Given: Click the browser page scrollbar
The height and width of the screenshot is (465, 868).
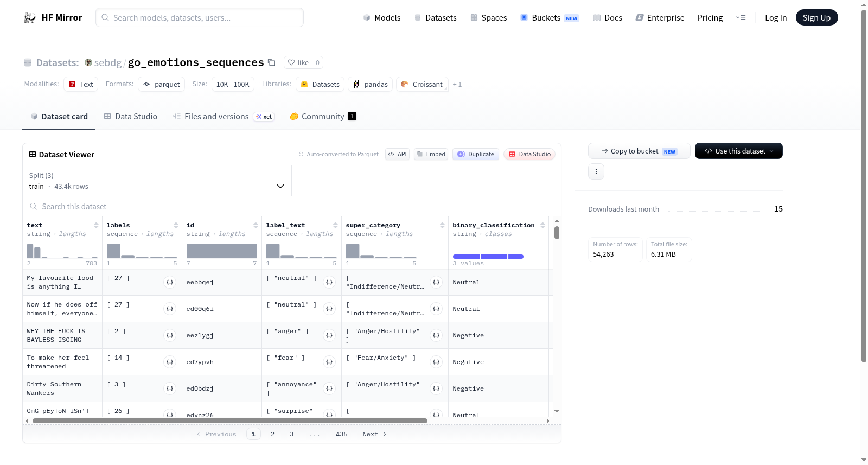Looking at the screenshot, I should [864, 186].
